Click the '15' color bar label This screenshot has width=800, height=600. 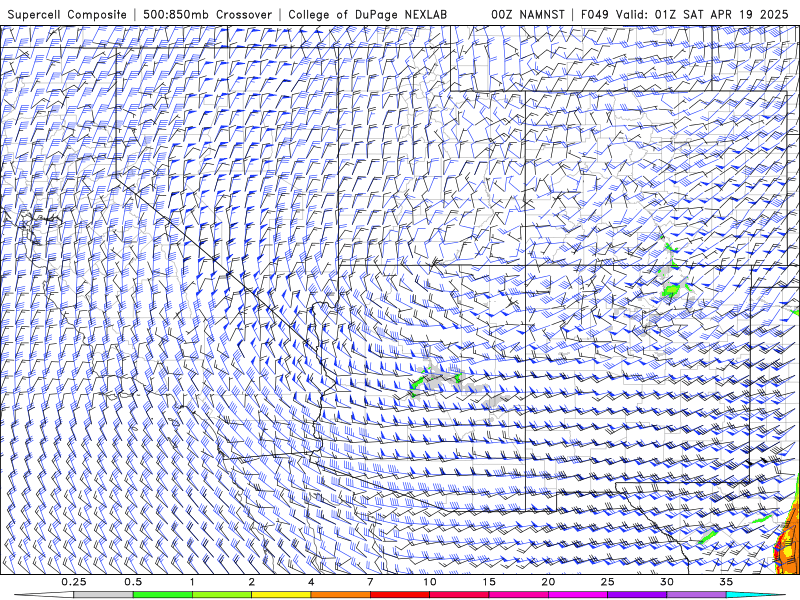click(489, 582)
